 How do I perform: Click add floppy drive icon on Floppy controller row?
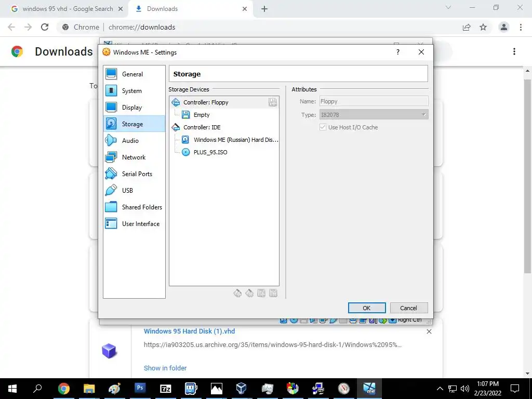pyautogui.click(x=272, y=102)
